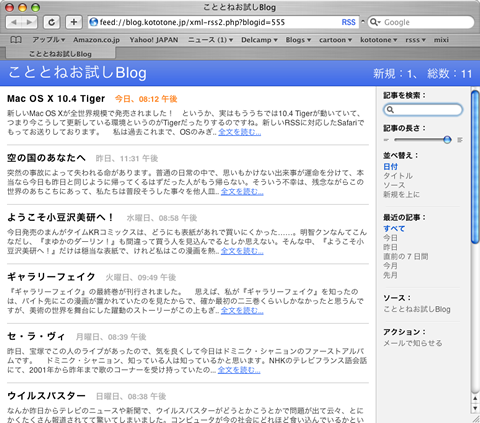The width and height of the screenshot is (480, 423).
Task: Open the ウイルスバスター article title
Action: (x=46, y=396)
